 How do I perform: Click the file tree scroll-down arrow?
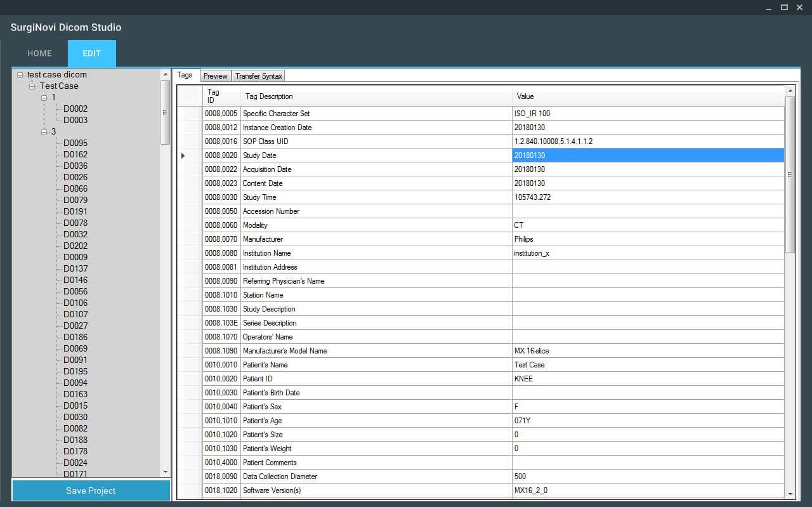click(166, 472)
